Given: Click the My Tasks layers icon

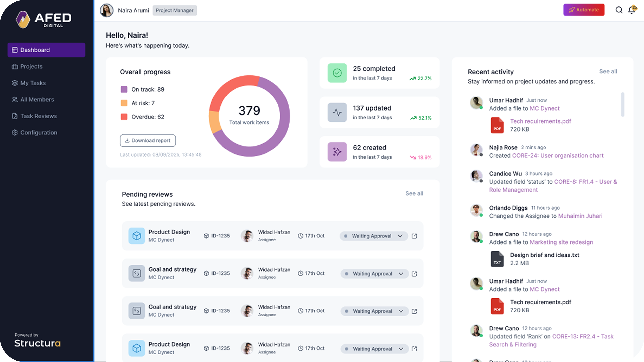Looking at the screenshot, I should point(15,83).
